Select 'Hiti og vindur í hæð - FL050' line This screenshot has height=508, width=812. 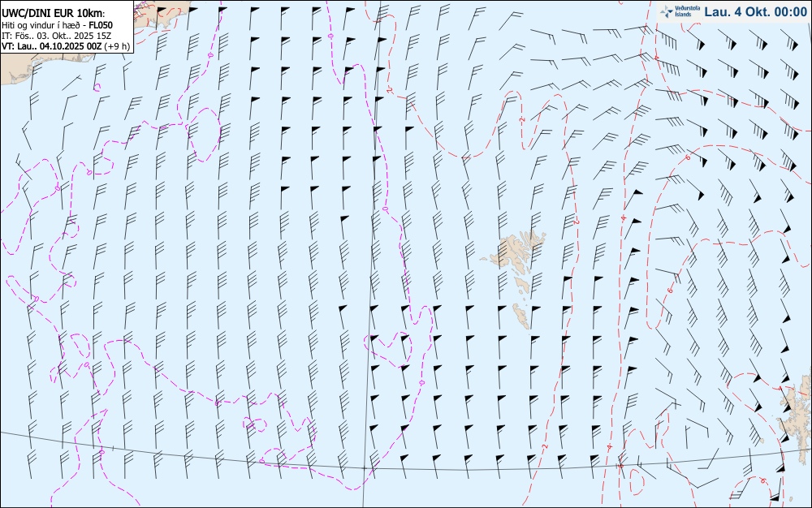coord(57,25)
